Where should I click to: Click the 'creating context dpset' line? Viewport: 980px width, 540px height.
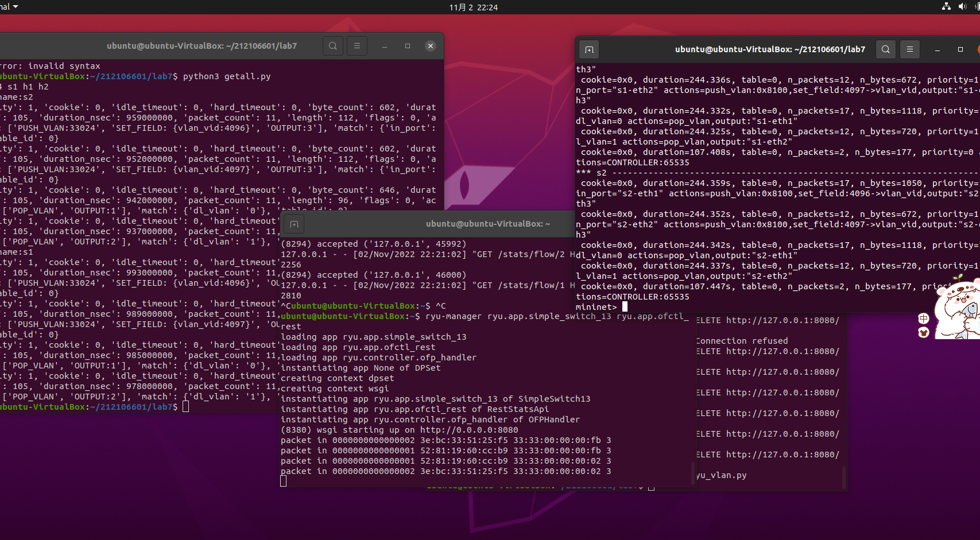point(338,378)
